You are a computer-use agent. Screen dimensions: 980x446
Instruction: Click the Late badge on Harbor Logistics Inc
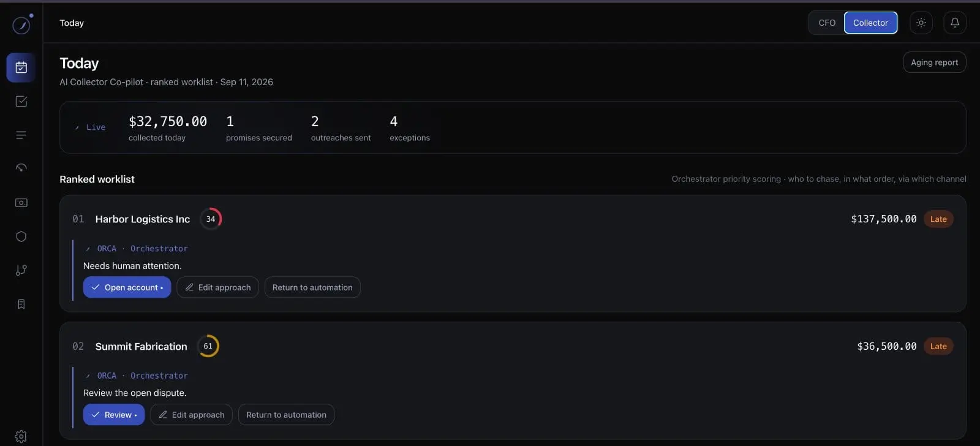[938, 219]
